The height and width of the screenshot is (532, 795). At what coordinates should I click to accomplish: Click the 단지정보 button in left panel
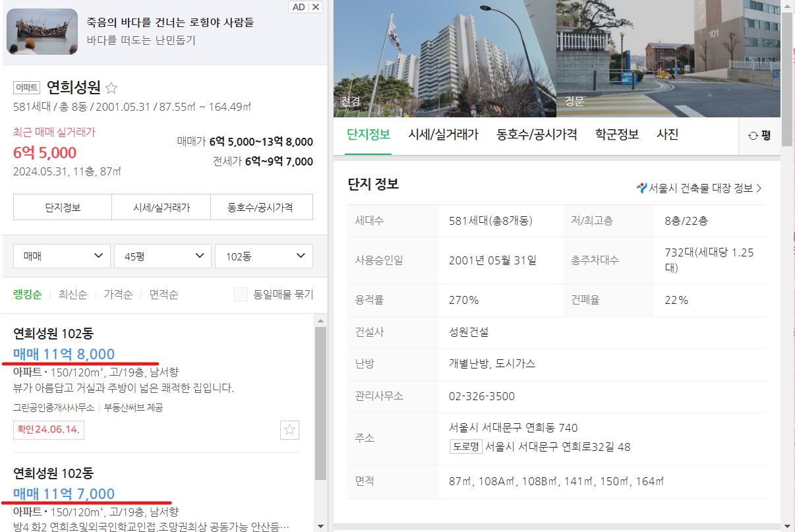coord(63,207)
